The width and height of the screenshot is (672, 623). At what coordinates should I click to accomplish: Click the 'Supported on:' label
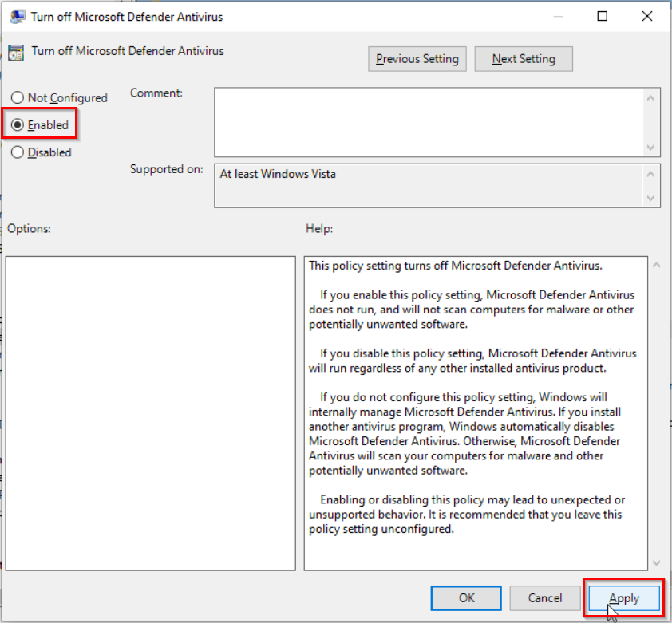click(x=167, y=169)
